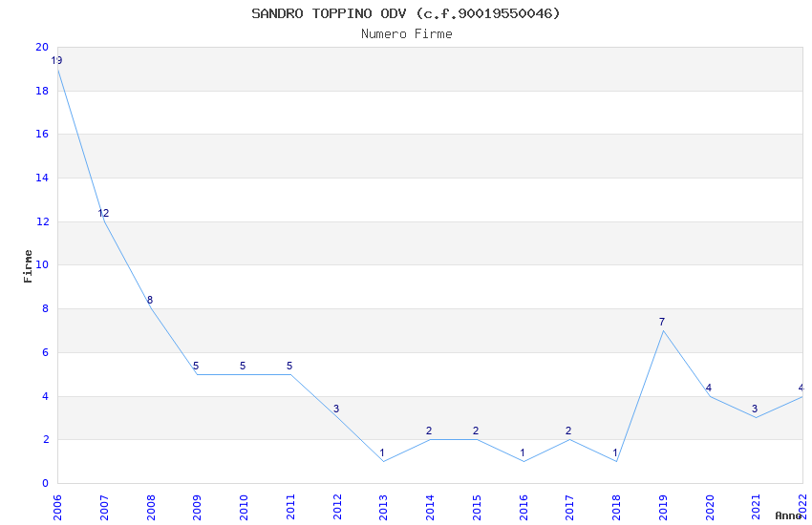Click the y-axis tick value 18
This screenshot has width=812, height=525.
pyautogui.click(x=42, y=91)
